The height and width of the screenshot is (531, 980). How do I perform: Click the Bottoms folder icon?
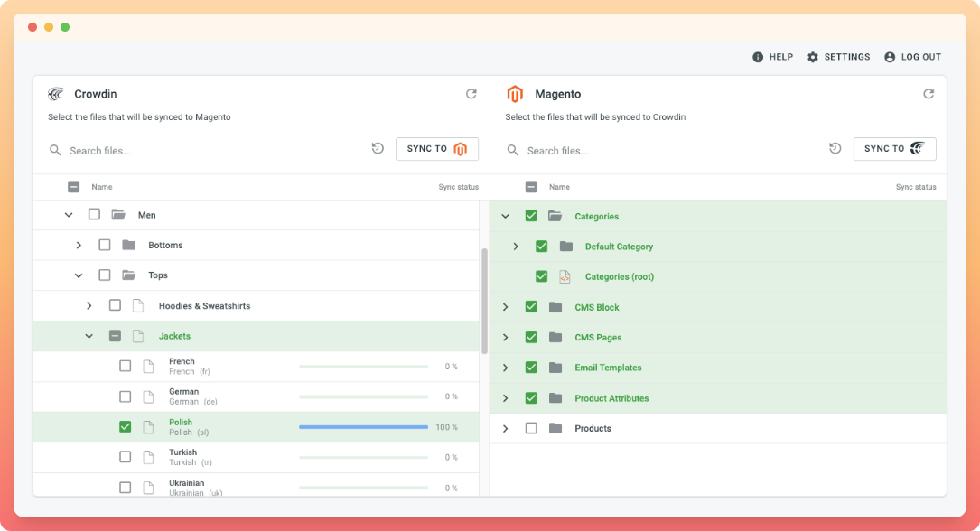pyautogui.click(x=129, y=245)
